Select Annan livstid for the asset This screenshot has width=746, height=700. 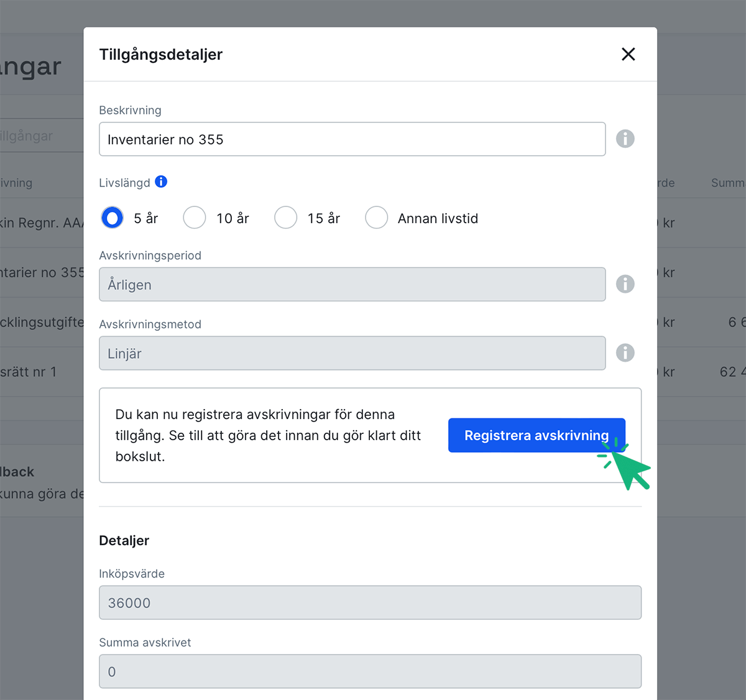(377, 218)
